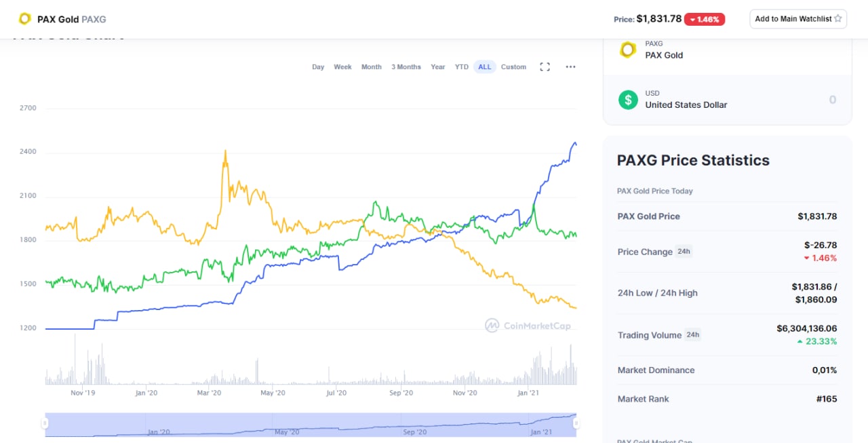Click the Market Rank label
The image size is (868, 443).
(644, 399)
